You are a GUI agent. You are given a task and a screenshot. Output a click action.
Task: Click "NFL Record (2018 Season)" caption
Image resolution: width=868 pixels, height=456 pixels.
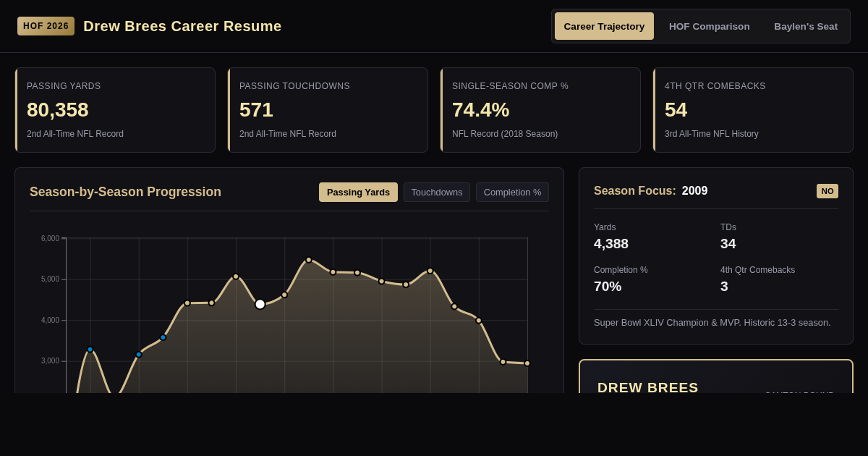click(505, 134)
